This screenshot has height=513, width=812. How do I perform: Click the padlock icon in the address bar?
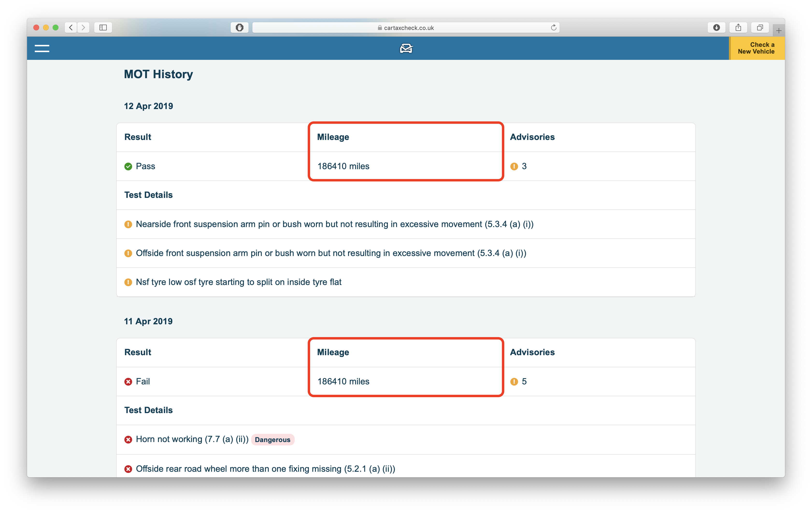pos(380,28)
